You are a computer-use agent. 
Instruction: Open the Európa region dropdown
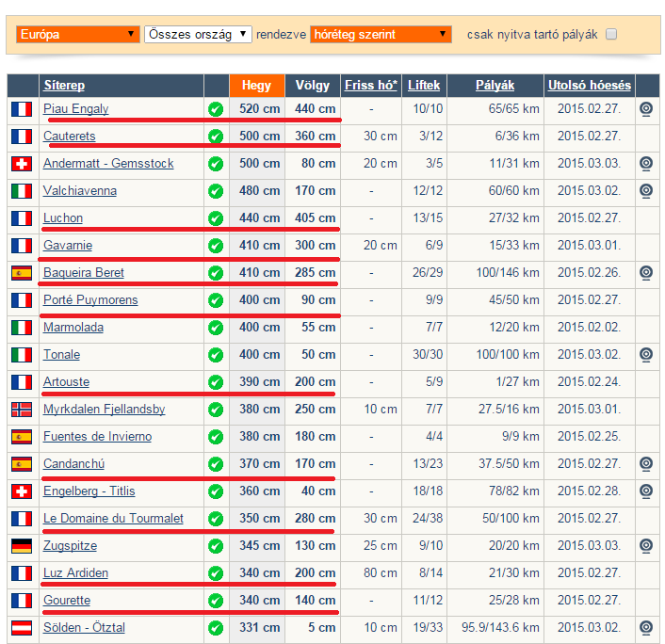[x=78, y=35]
